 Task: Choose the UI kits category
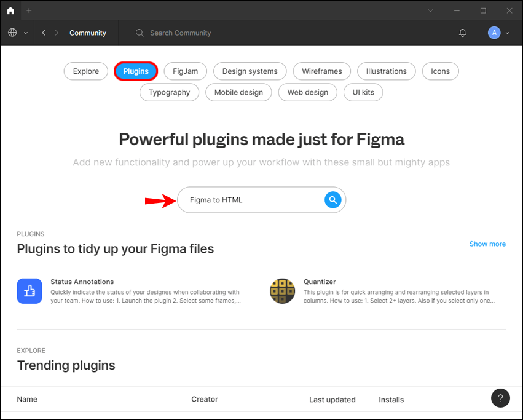(x=363, y=92)
